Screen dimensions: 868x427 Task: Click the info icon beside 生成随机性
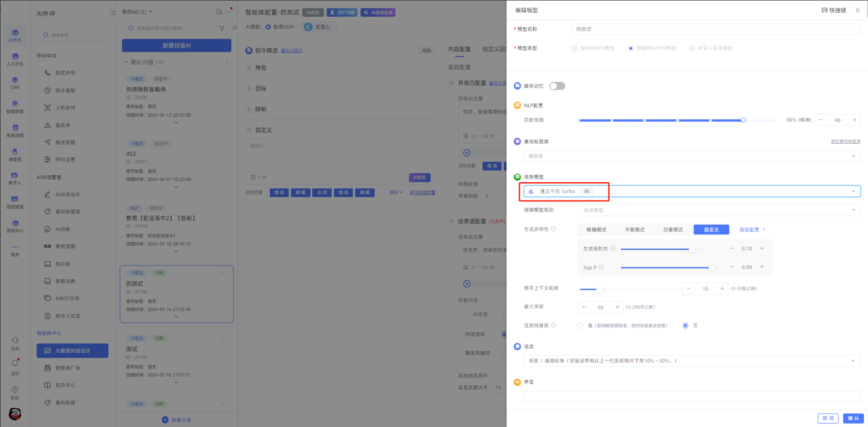point(612,248)
